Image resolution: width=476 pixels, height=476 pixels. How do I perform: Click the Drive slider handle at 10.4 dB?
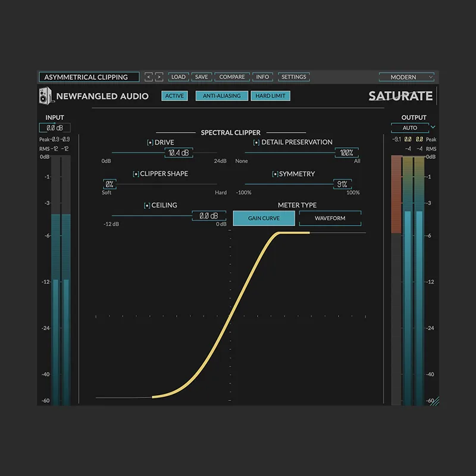coord(179,153)
